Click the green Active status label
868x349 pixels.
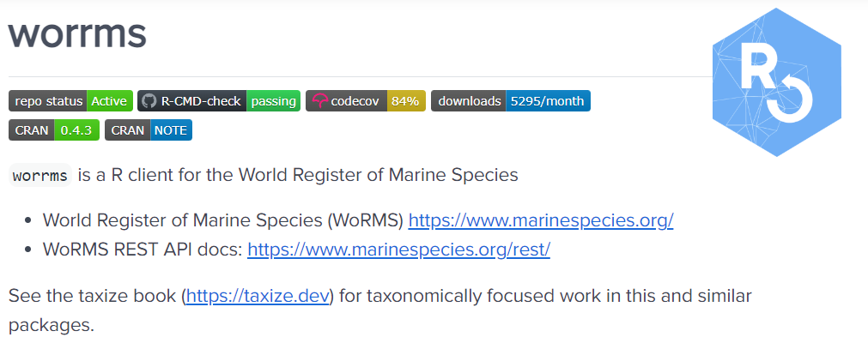(x=110, y=101)
